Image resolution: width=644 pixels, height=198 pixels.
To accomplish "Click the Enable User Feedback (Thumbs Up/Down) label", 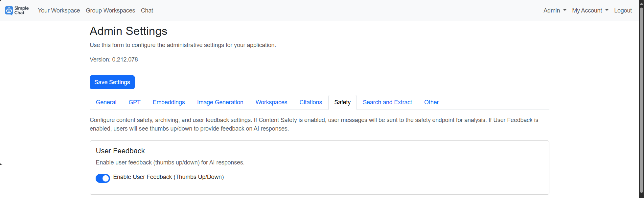I will [169, 177].
